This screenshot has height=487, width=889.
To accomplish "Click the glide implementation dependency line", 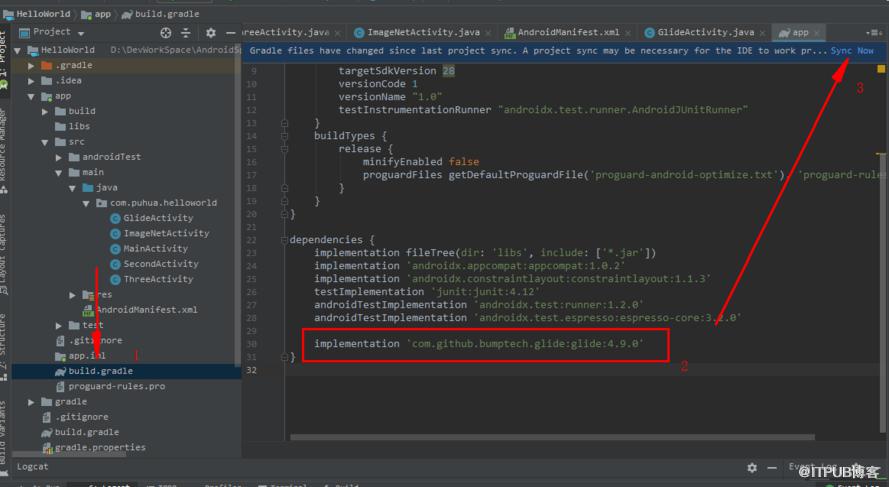I will 479,344.
